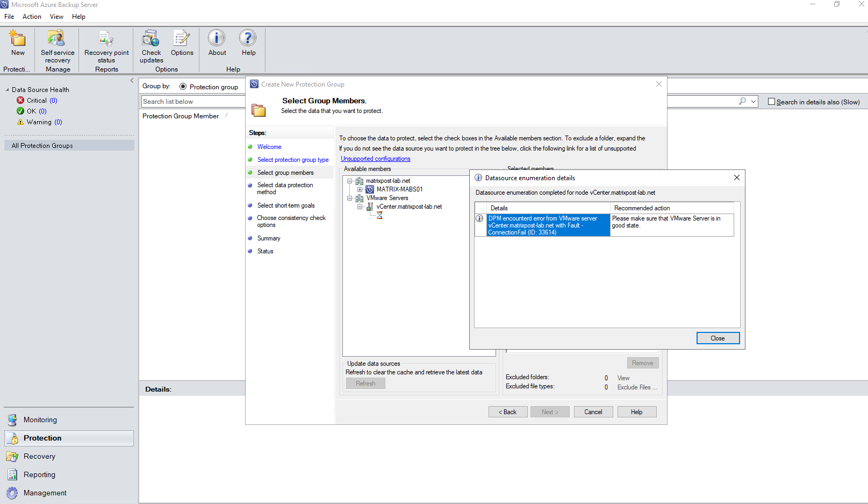868x504 pixels.
Task: Go to Welcome wizard step
Action: [x=269, y=147]
